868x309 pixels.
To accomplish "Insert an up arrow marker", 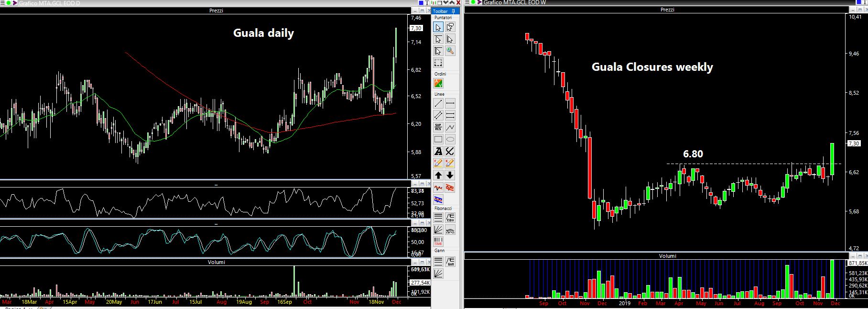I will pos(438,175).
